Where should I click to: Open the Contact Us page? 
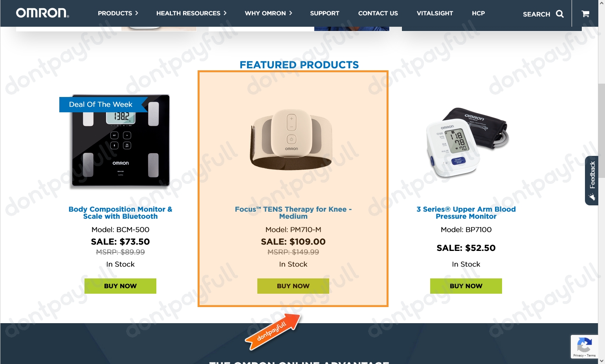[x=378, y=13]
